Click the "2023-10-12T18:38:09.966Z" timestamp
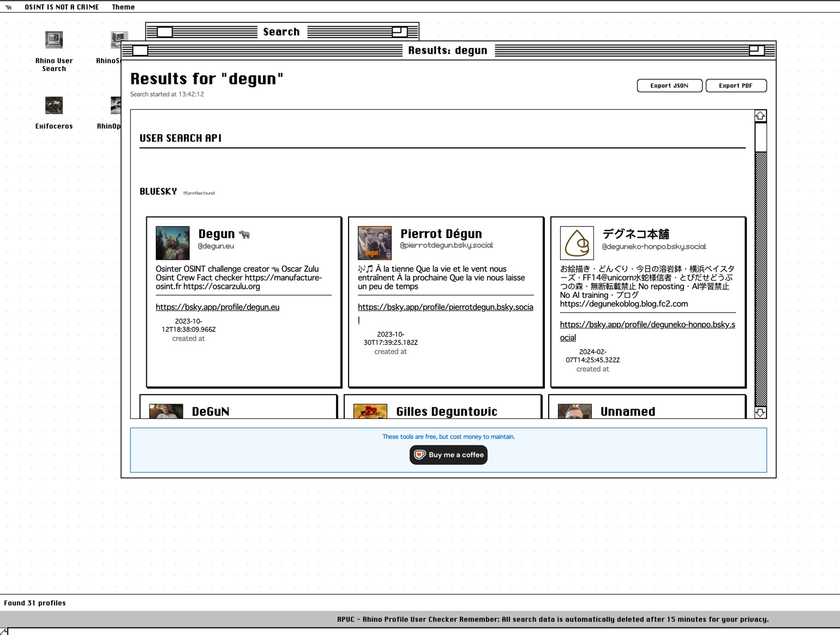 pos(189,326)
